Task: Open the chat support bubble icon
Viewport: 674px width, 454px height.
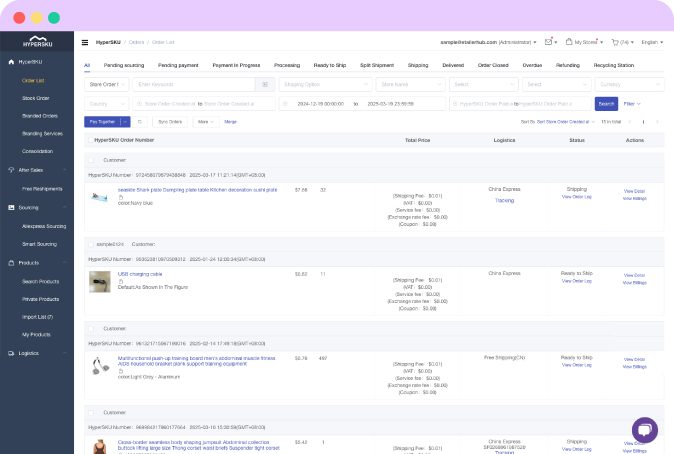Action: [x=644, y=430]
